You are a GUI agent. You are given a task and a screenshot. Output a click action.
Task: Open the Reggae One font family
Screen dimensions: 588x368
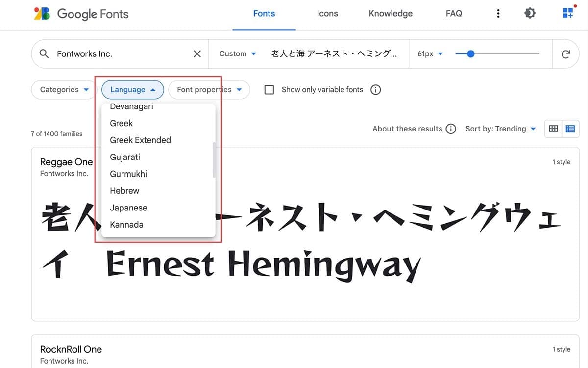[67, 162]
